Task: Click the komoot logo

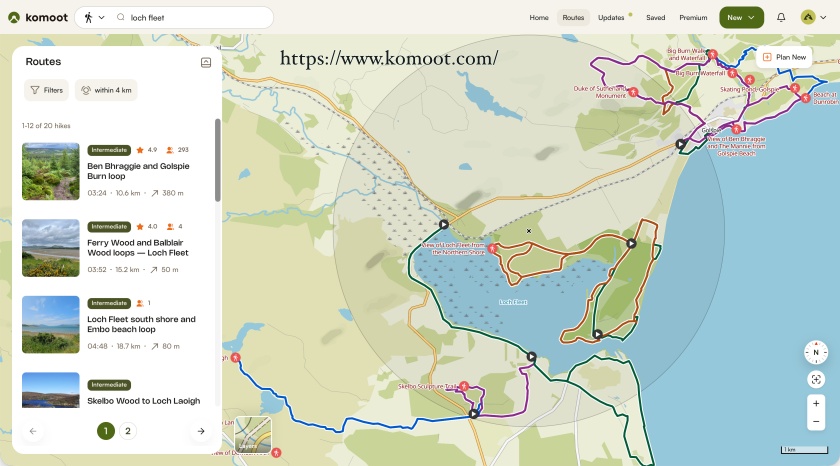Action: (36, 17)
